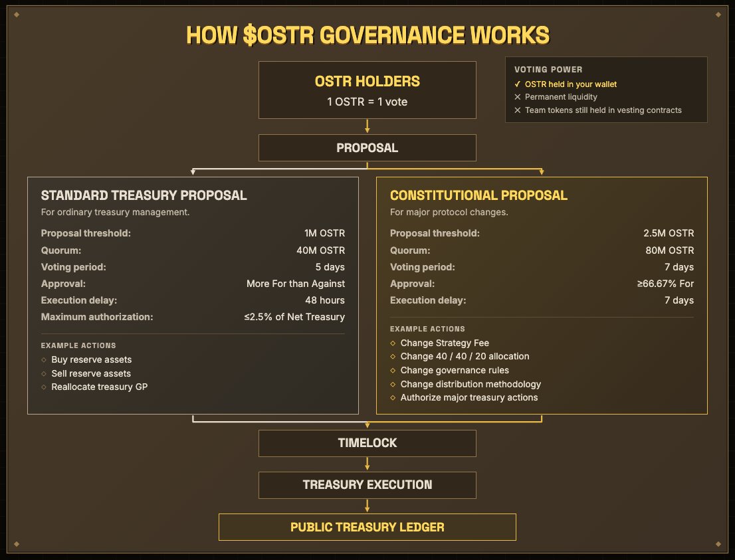Click 'Change distribution methodology' example action
The image size is (735, 560).
471,384
